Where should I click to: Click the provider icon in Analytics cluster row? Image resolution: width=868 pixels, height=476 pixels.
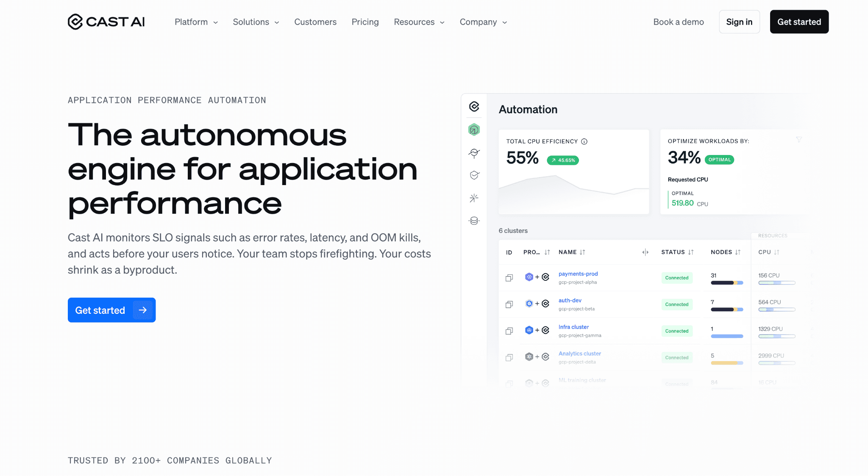click(x=529, y=357)
